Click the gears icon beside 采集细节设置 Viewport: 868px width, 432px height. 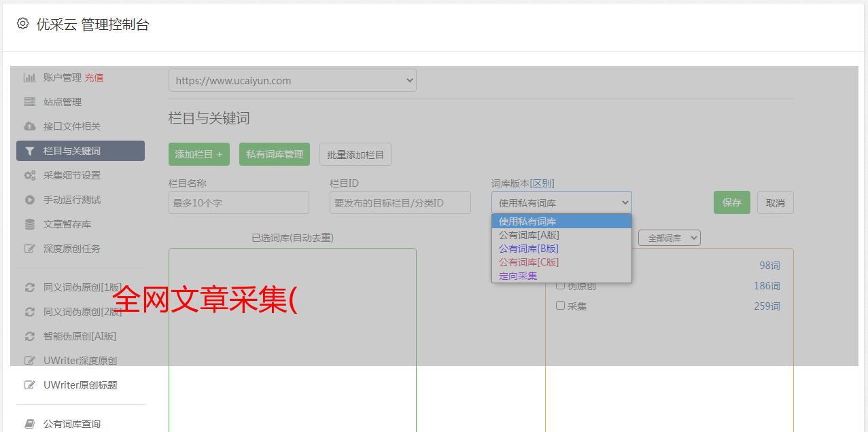pos(30,175)
